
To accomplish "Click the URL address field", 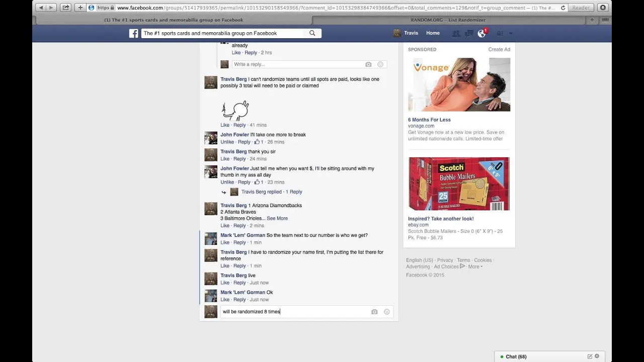I will coord(327,8).
